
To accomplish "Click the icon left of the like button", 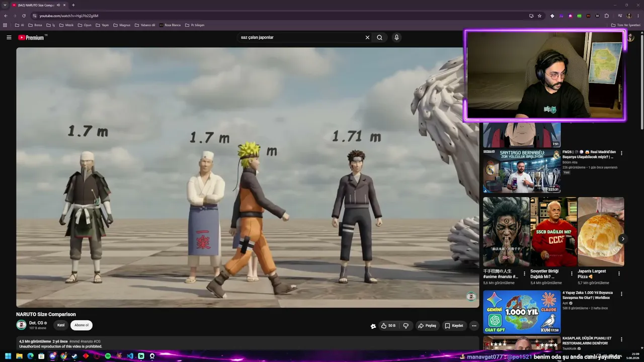I will (373, 326).
